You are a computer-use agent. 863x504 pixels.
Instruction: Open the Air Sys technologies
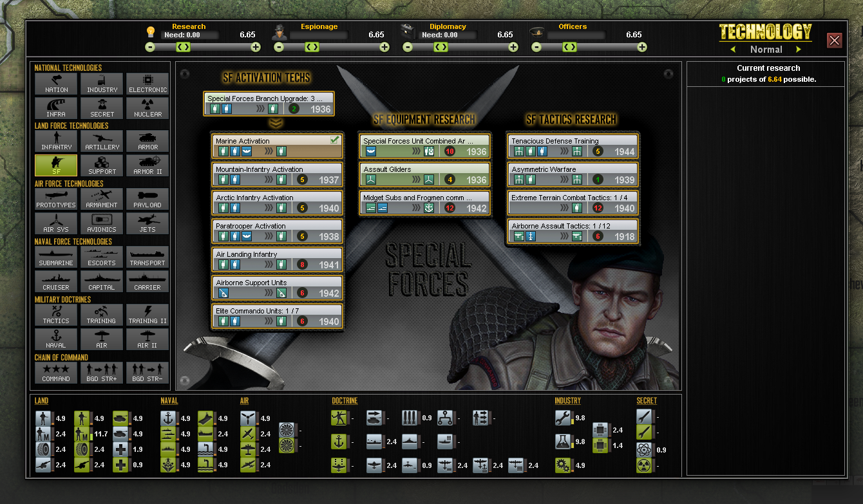coord(56,223)
